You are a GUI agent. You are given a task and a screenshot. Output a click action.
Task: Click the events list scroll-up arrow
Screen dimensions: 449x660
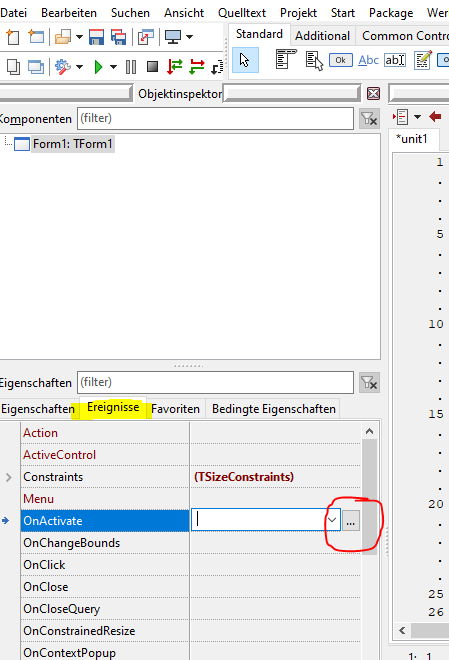(x=369, y=431)
